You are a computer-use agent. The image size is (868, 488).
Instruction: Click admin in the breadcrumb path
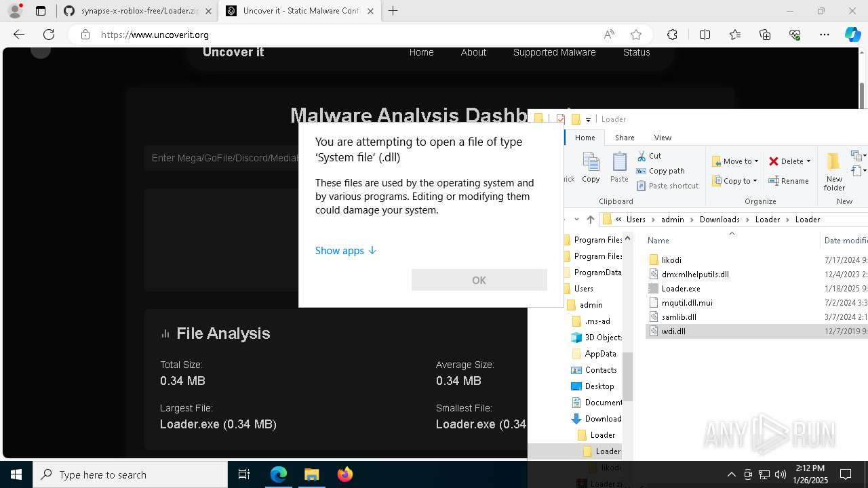point(673,220)
